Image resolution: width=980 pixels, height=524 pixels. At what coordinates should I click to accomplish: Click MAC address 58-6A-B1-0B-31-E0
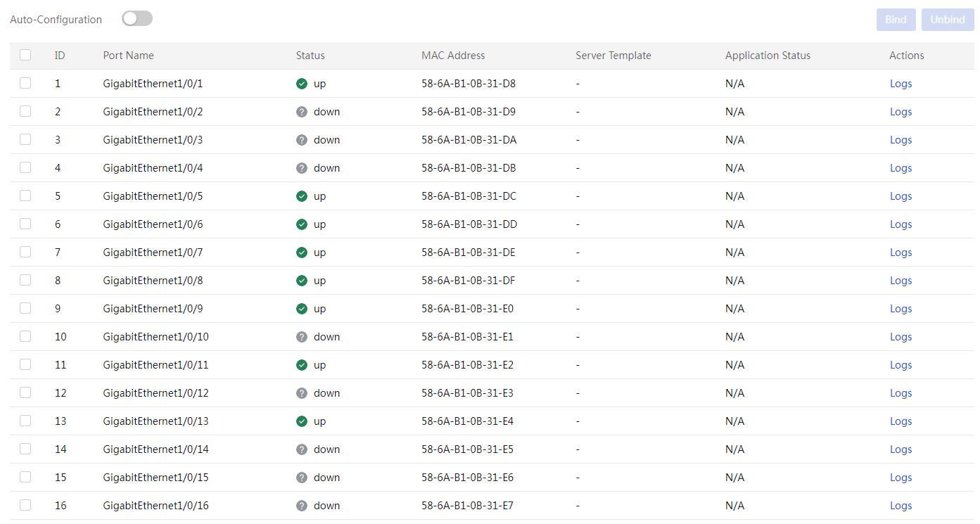click(468, 309)
